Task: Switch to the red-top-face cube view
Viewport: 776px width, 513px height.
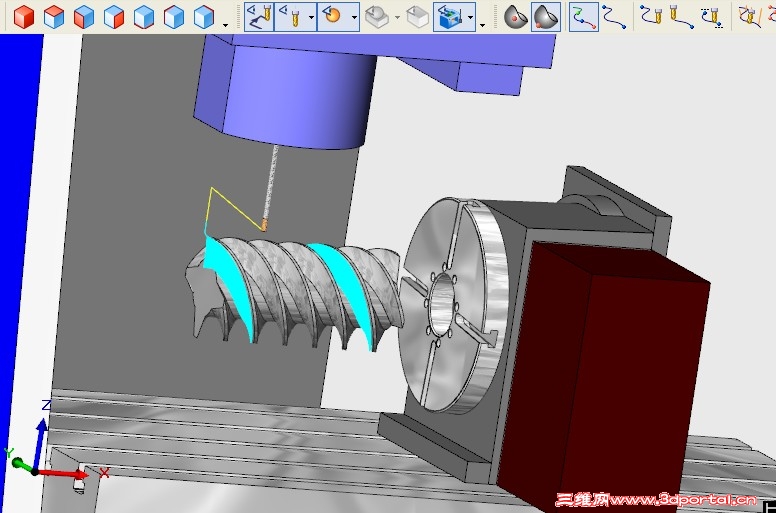Action: tap(53, 16)
